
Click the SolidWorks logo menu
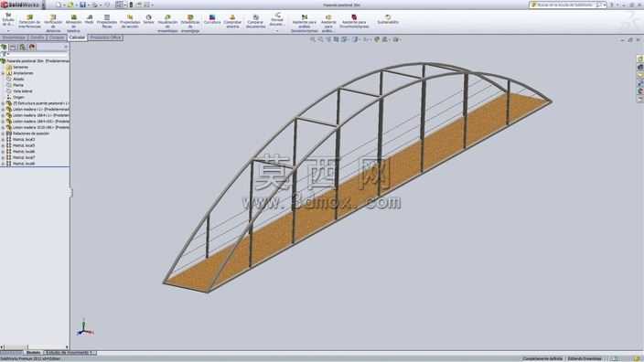(20, 5)
